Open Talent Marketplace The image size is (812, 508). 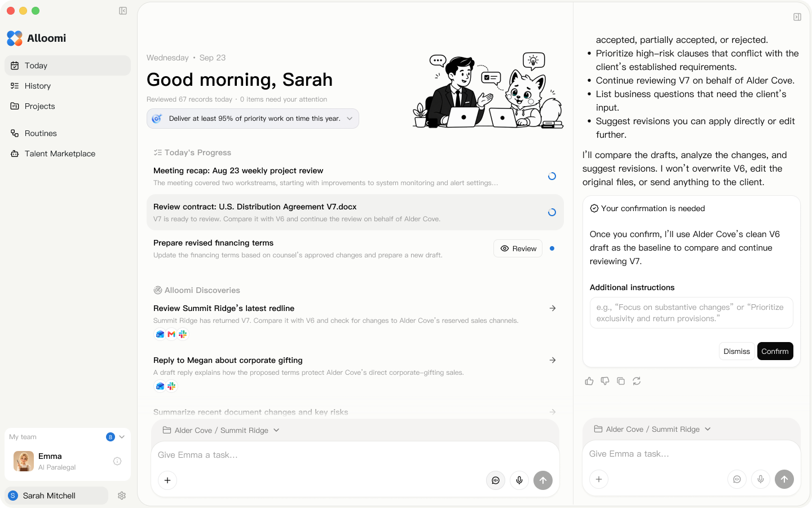68,154
